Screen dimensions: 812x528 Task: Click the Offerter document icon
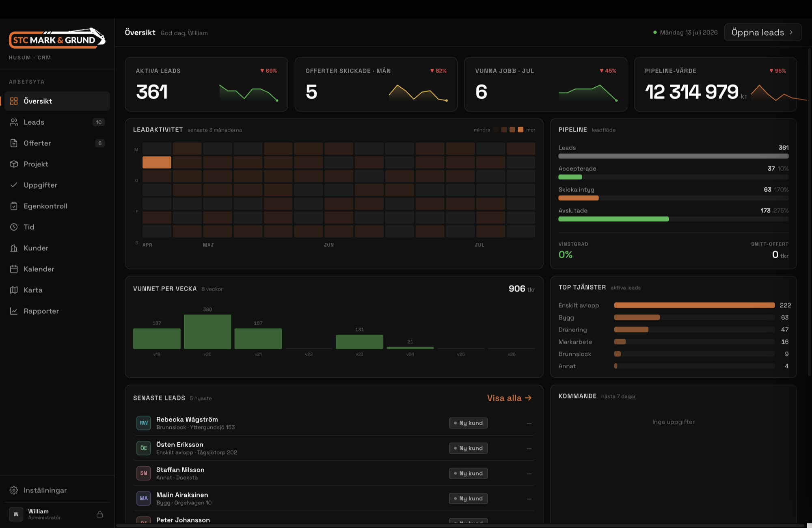14,143
